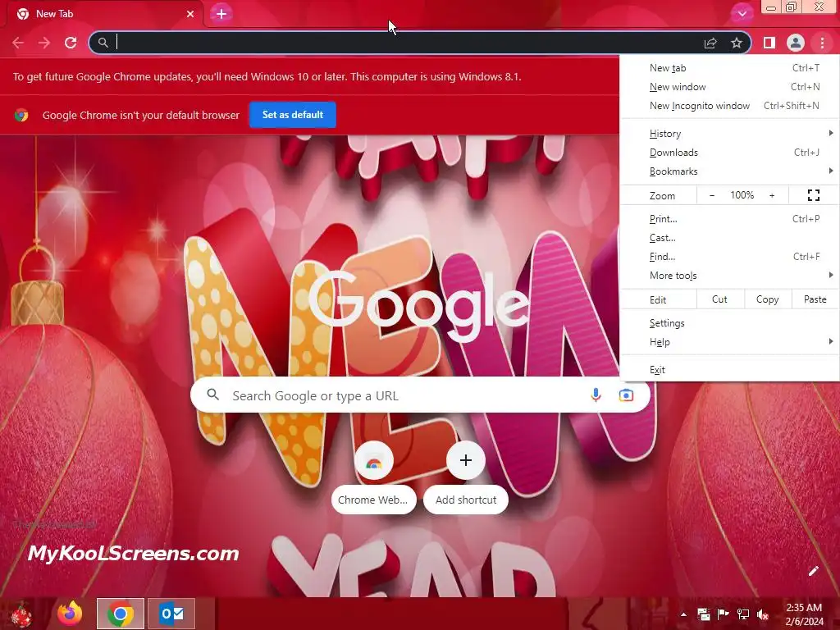
Task: Open Outlook from the taskbar
Action: click(x=171, y=614)
